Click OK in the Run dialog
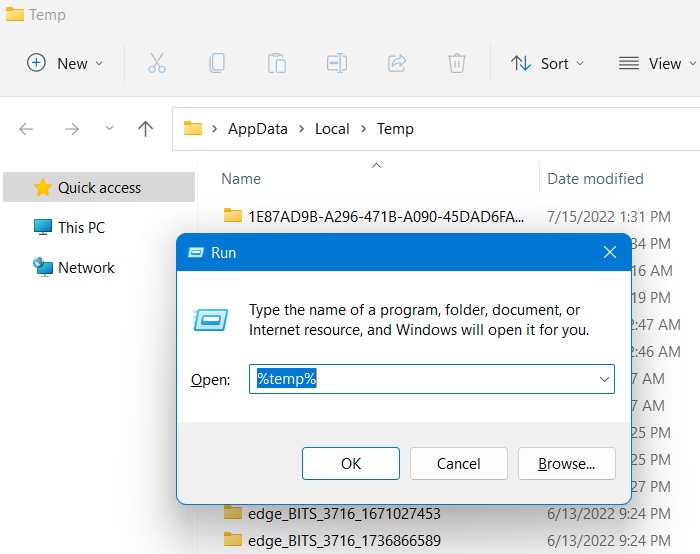The image size is (700, 554). click(351, 464)
